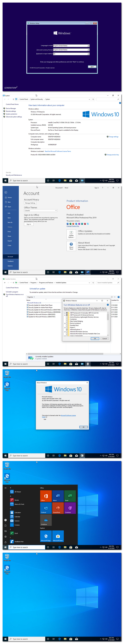
Task: Expand the Device Lockdown tree node
Action: point(65,324)
